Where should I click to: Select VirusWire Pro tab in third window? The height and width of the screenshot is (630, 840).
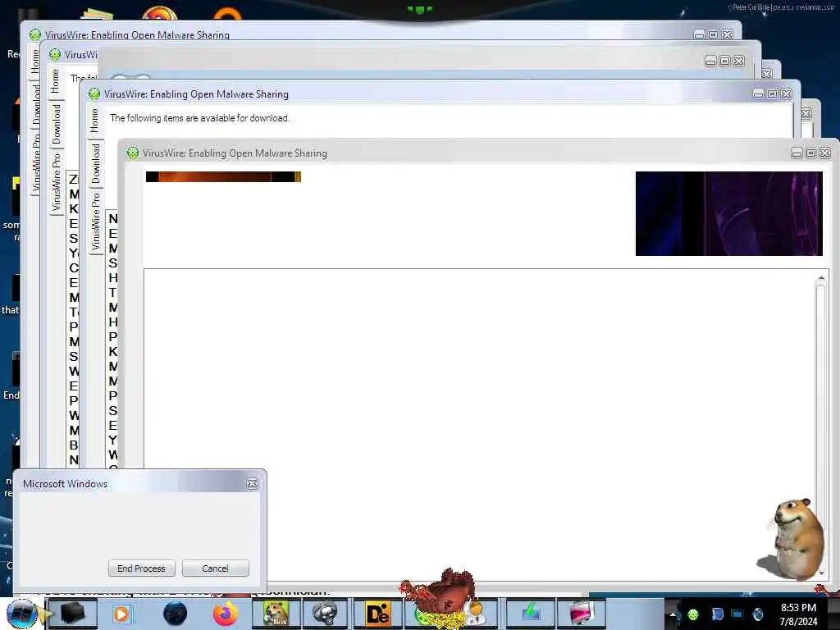click(x=95, y=221)
